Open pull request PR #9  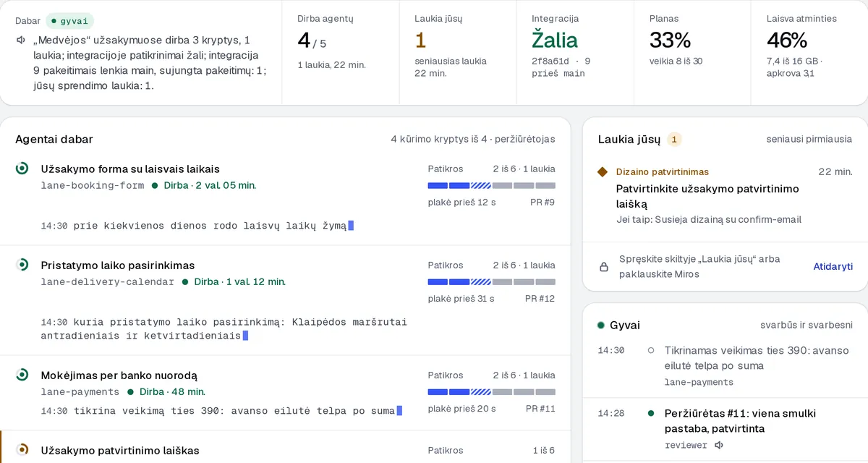click(542, 202)
